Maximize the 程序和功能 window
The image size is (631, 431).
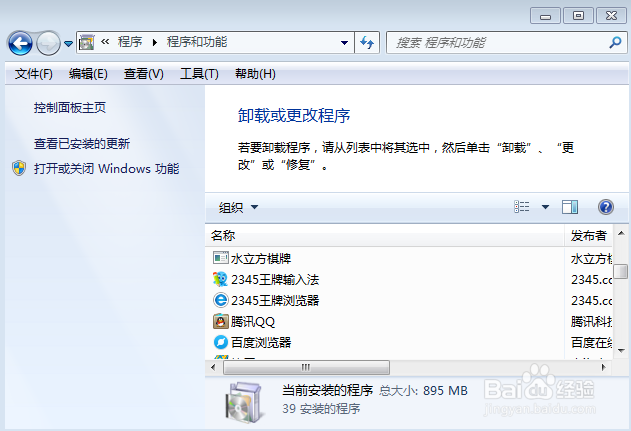(x=578, y=16)
